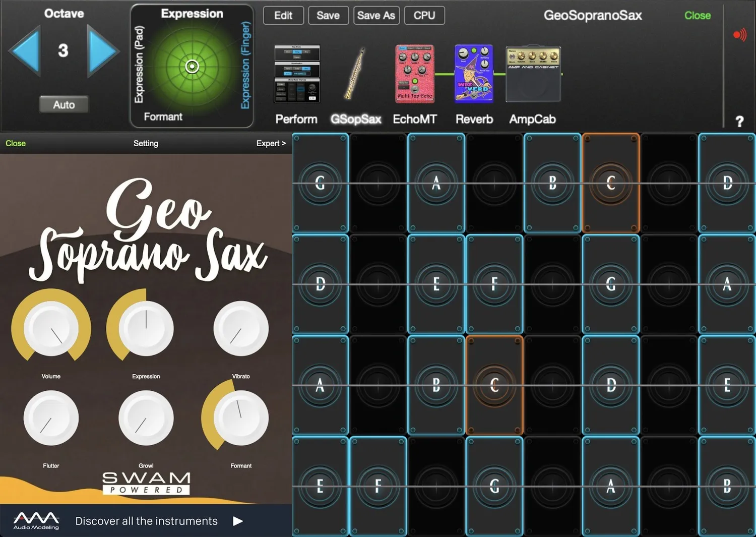
Task: Play the G pad in the second row
Action: pyautogui.click(x=611, y=284)
